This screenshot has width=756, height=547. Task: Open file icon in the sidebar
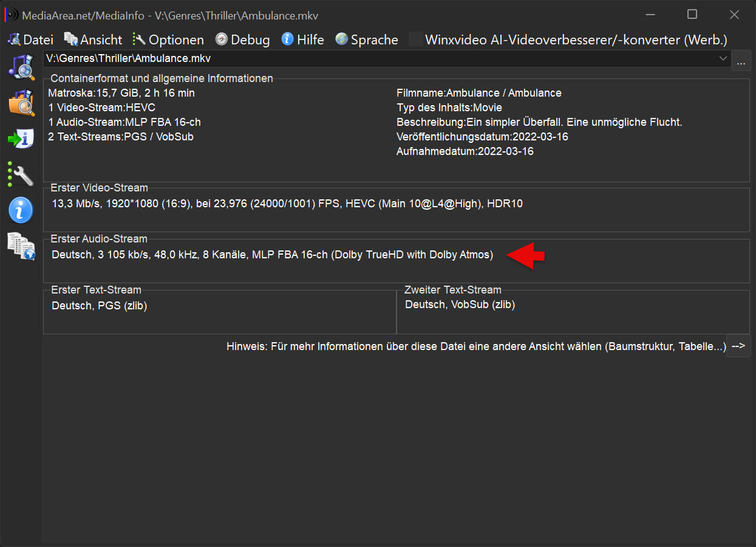(21, 67)
